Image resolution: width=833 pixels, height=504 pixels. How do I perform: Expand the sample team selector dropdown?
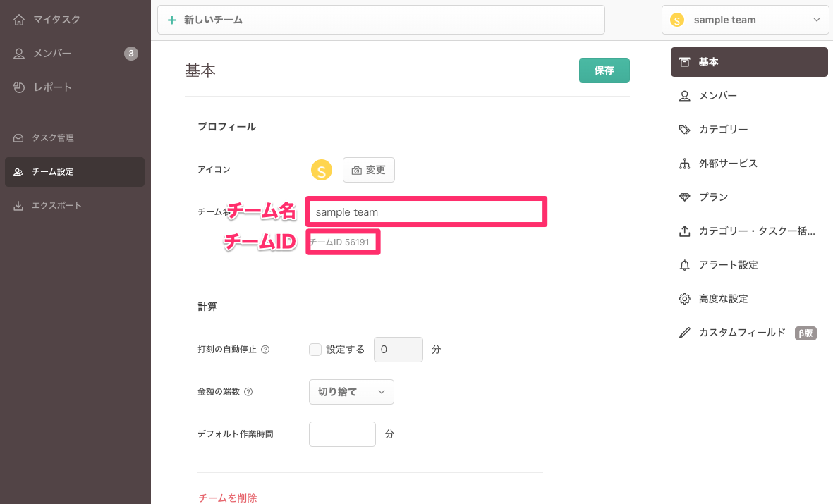[745, 20]
